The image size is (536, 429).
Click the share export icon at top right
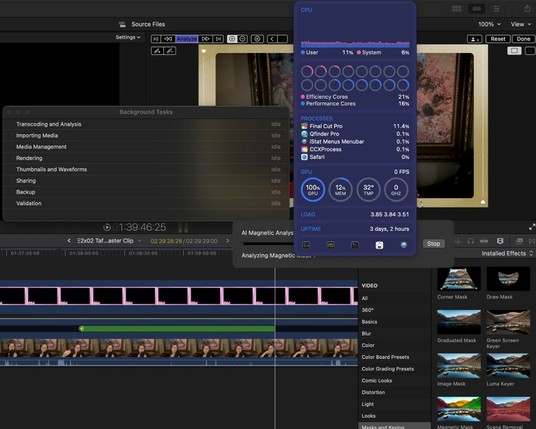(527, 9)
